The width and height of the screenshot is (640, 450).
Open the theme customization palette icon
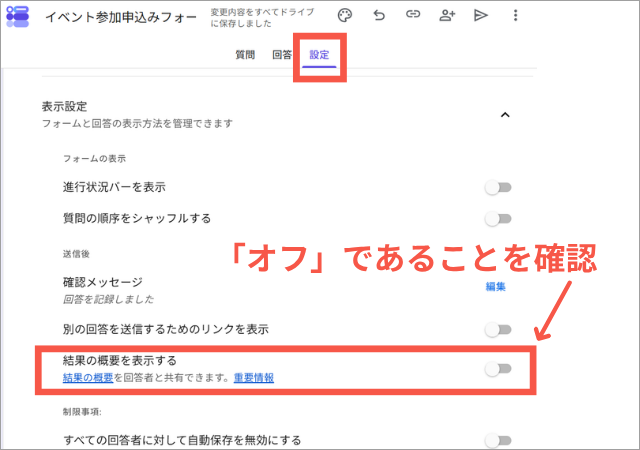[x=345, y=16]
